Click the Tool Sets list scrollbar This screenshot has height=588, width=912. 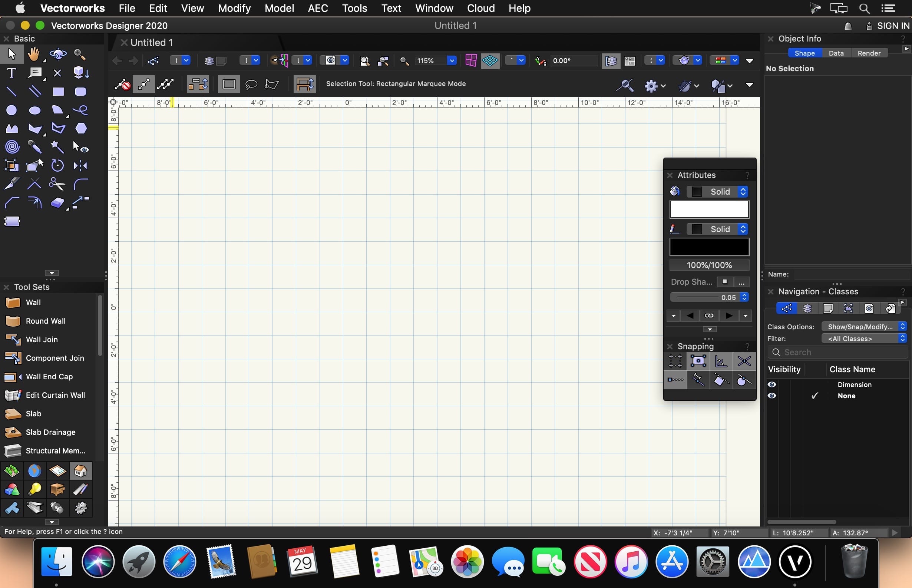(x=100, y=325)
